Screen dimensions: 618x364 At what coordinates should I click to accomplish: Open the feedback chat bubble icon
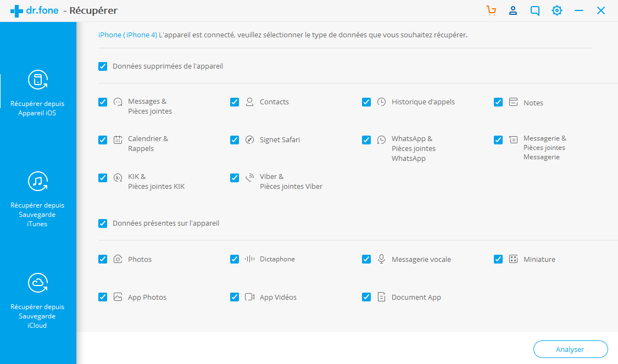[535, 10]
